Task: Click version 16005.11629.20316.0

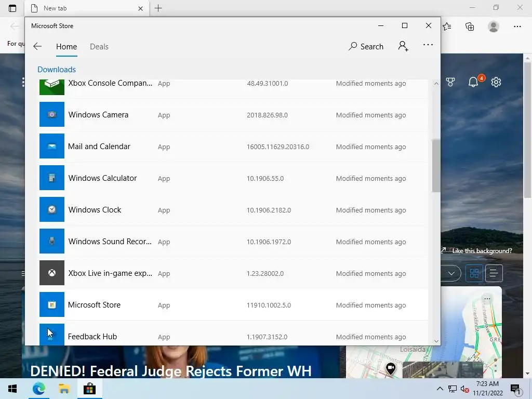Action: point(278,147)
